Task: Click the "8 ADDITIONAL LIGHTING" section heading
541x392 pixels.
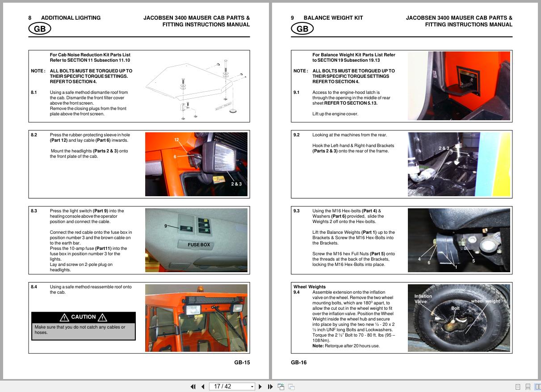Action: [64, 18]
